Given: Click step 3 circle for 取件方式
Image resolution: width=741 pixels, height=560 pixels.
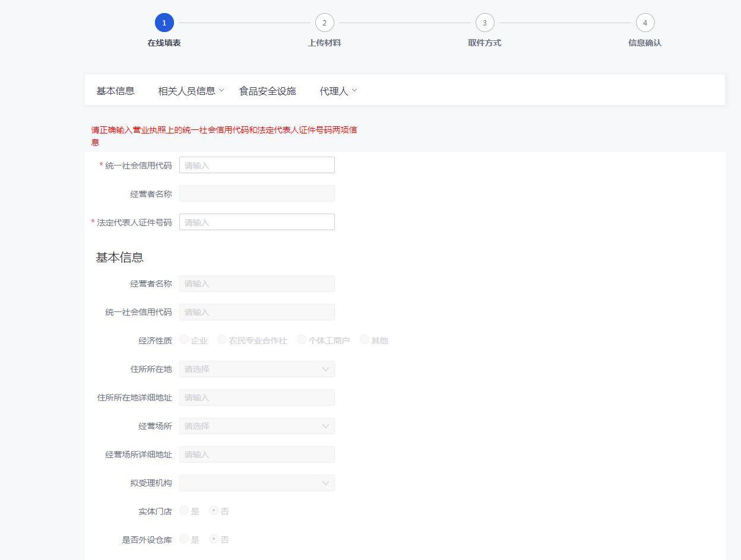Looking at the screenshot, I should [x=484, y=23].
